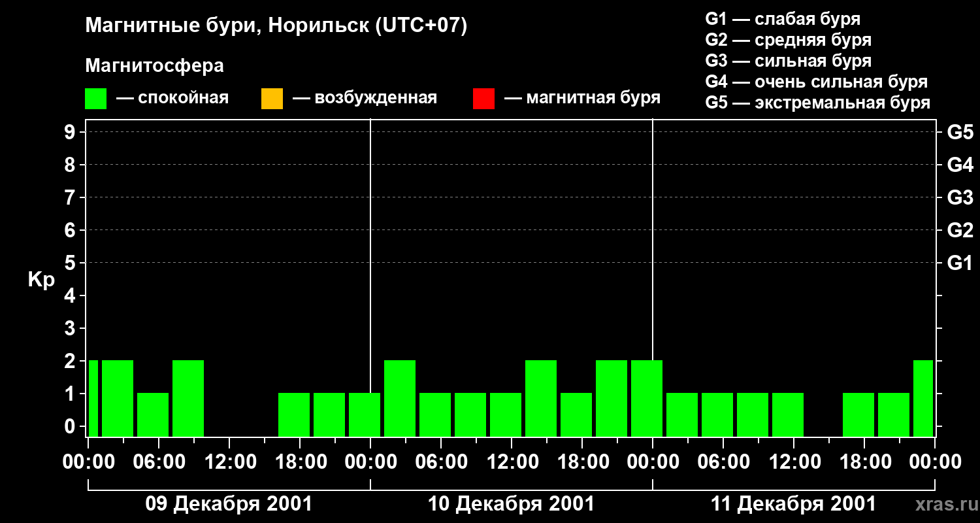
Task: Click the '06:00' time label under 10 Декабря
Action: tap(441, 462)
